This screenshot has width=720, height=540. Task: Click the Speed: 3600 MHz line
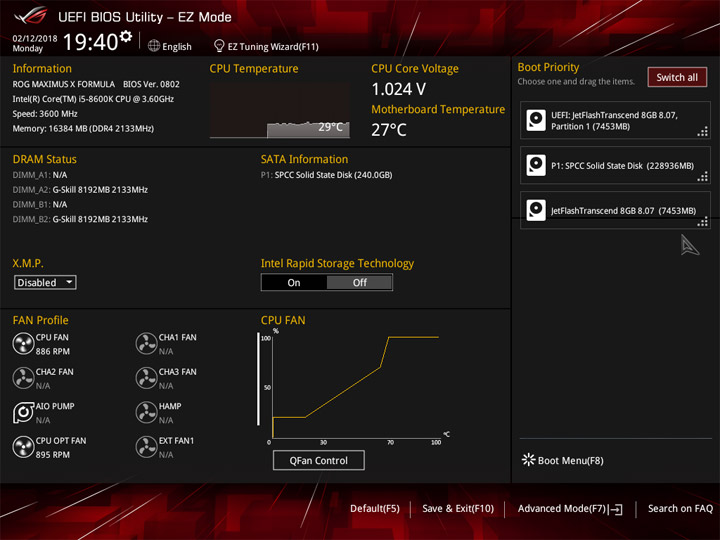pos(45,114)
